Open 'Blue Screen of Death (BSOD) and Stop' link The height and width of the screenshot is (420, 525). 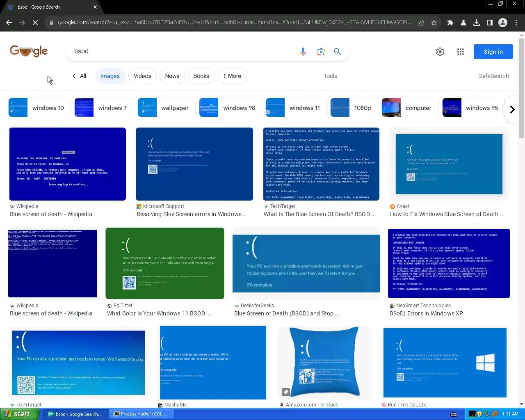[287, 313]
